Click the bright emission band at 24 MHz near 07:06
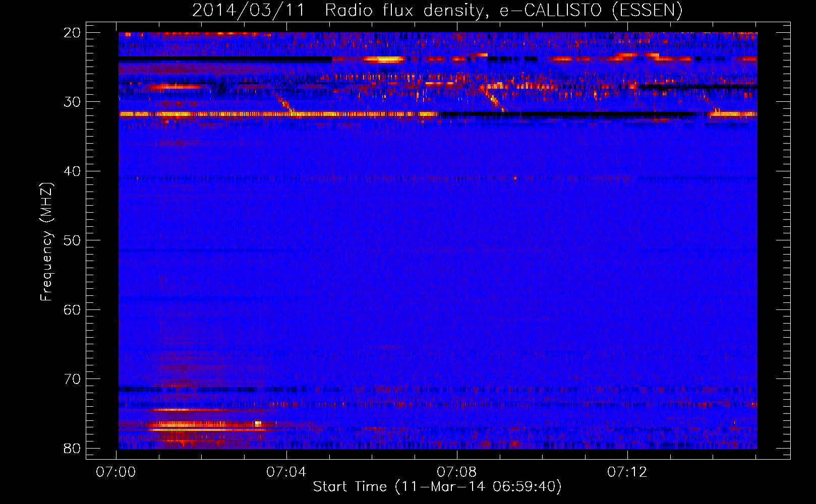 click(384, 59)
